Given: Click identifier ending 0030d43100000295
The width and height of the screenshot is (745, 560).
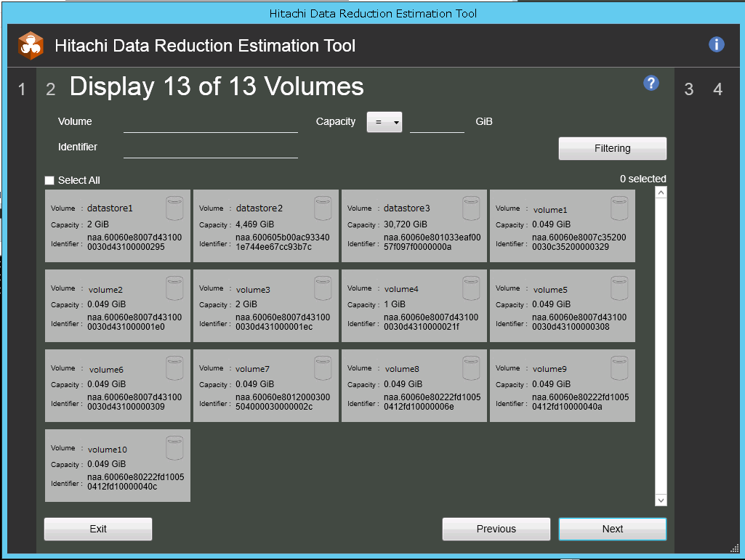Looking at the screenshot, I should [134, 243].
